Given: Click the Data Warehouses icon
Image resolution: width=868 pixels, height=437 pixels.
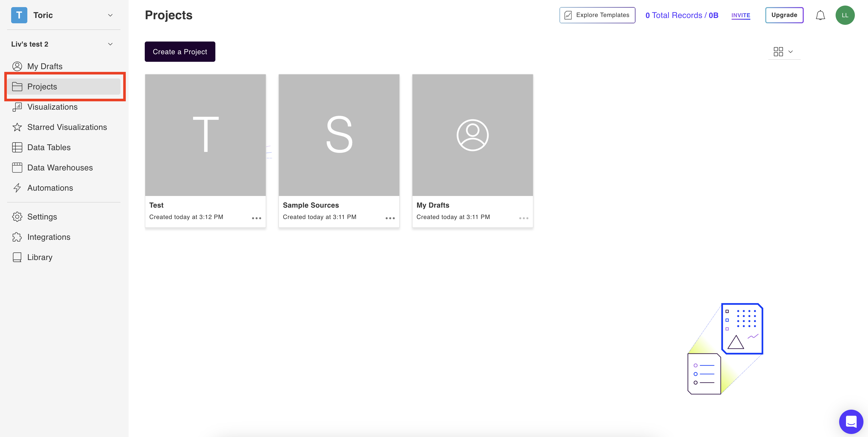Looking at the screenshot, I should 17,168.
